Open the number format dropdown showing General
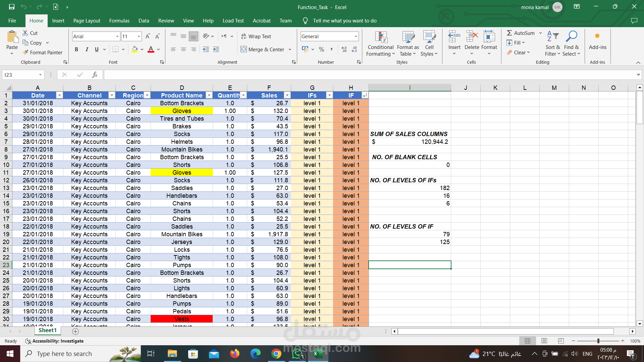The height and width of the screenshot is (362, 644). point(356,36)
